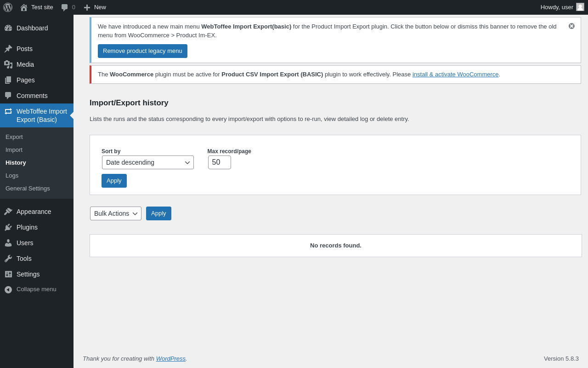Click the WordPress logo icon
Viewport: 588px width, 368px height.
(x=8, y=7)
